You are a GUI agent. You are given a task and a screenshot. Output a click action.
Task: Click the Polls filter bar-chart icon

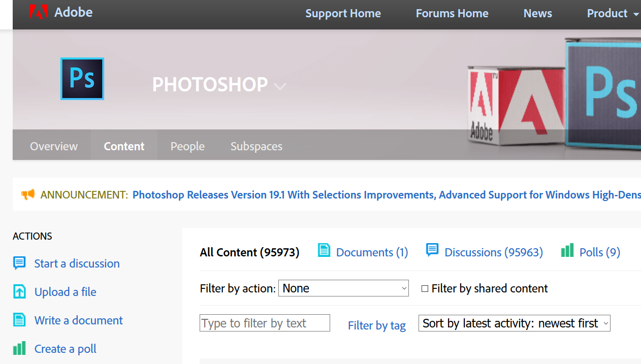click(x=567, y=250)
